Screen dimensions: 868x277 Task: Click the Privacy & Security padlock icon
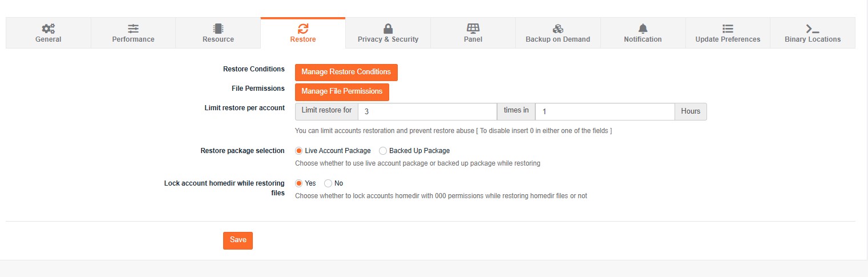coord(388,29)
